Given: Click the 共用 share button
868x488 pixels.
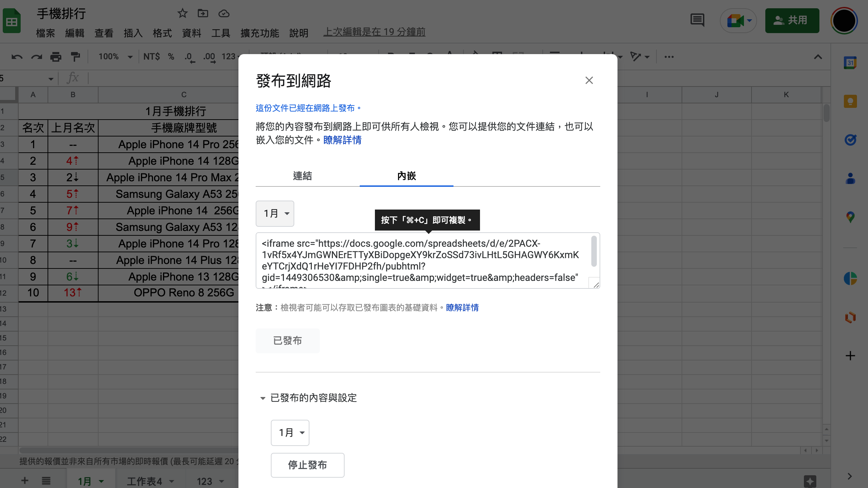Looking at the screenshot, I should point(792,20).
